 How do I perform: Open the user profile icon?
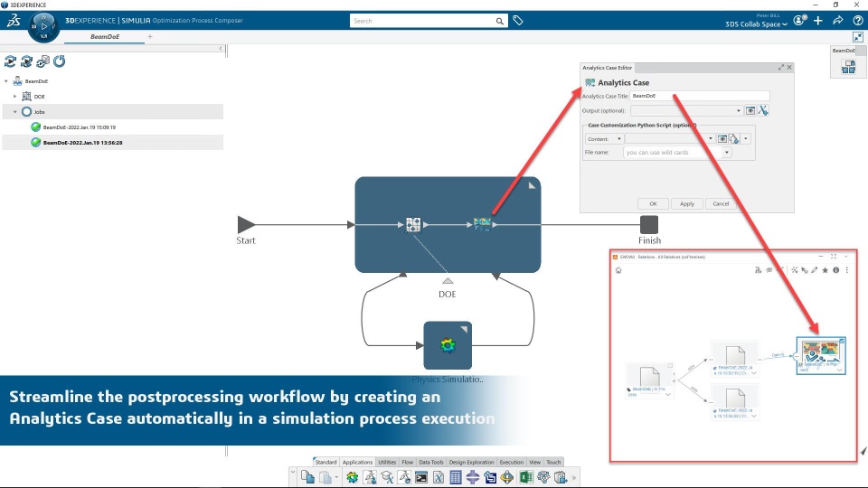point(798,21)
